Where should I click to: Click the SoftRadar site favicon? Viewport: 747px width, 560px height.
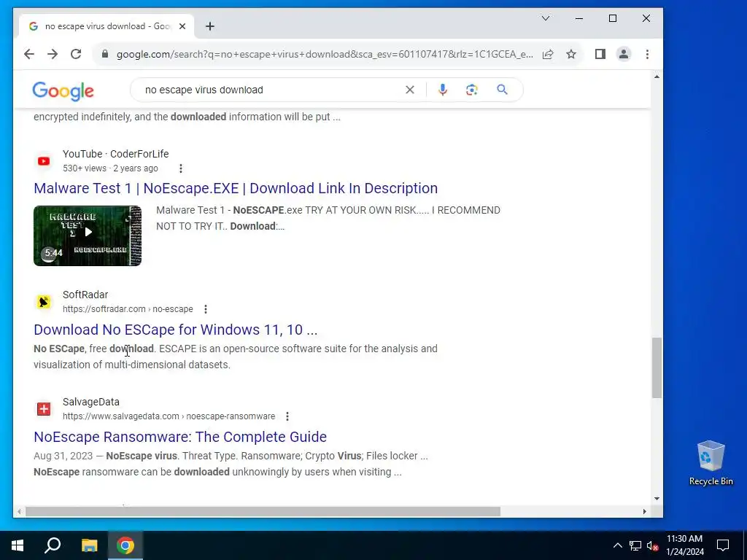(44, 302)
